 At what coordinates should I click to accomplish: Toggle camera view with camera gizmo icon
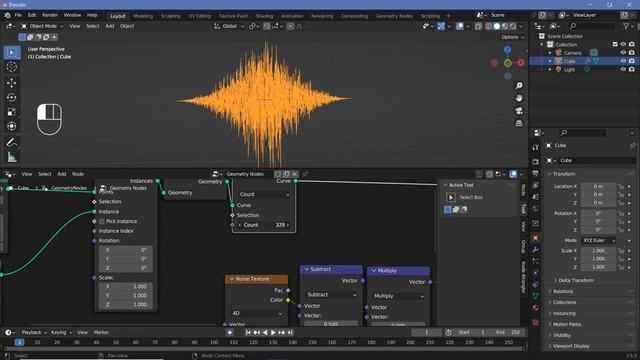point(519,111)
